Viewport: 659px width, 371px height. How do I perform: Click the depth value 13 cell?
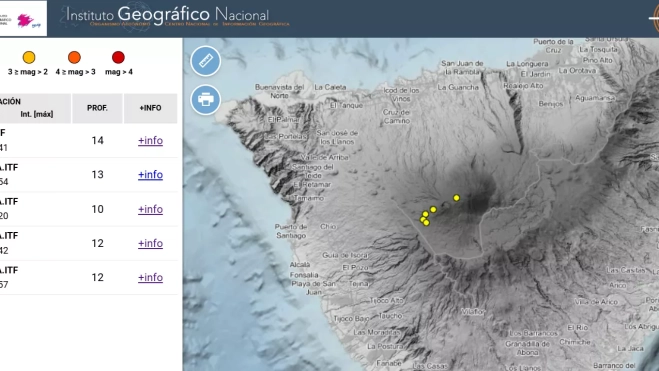tap(98, 174)
